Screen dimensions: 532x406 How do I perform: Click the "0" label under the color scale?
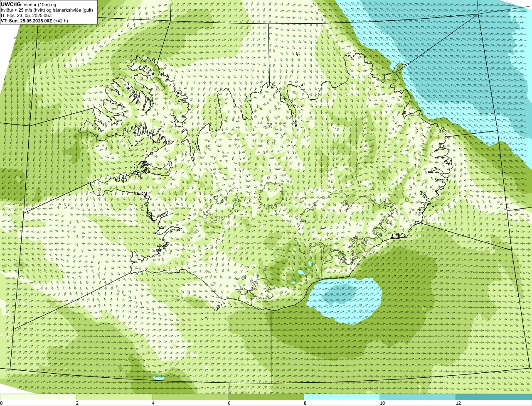tap(1, 403)
